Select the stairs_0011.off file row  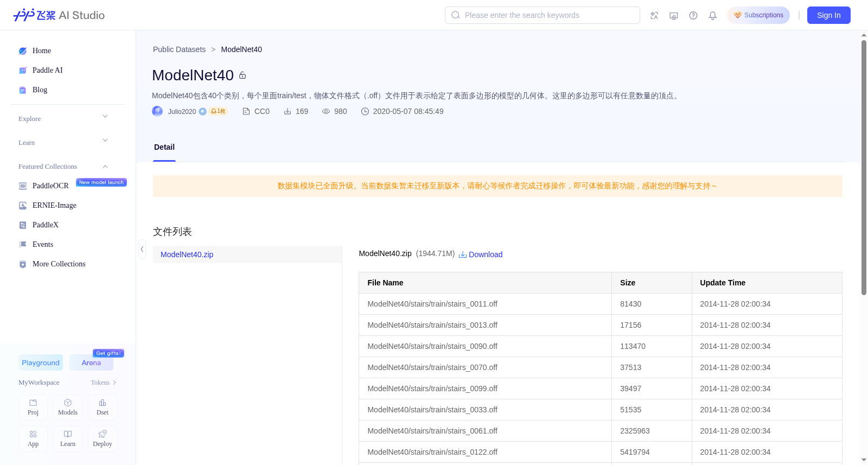click(601, 304)
